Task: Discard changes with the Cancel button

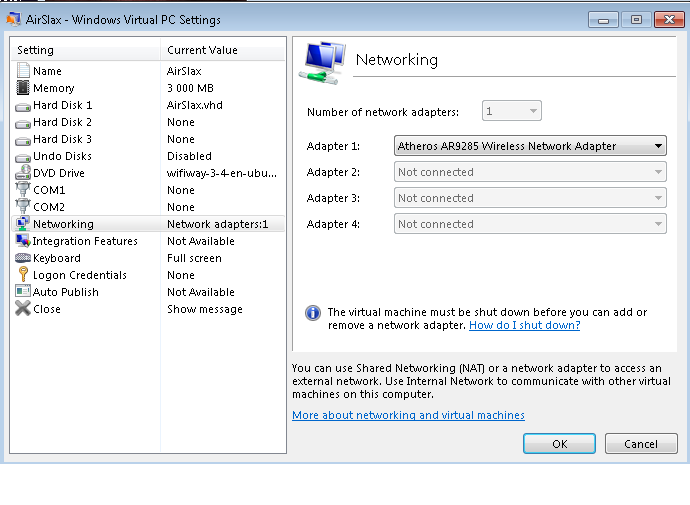Action: click(x=641, y=443)
